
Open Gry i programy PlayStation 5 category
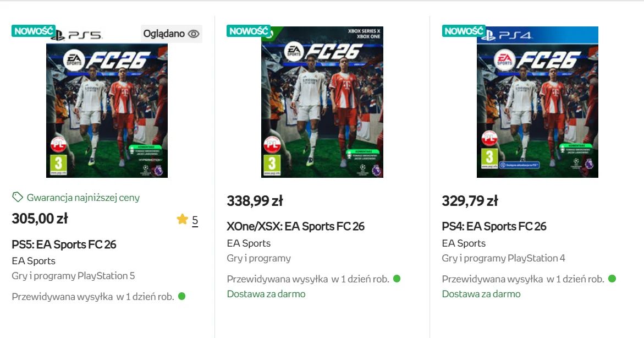pos(73,275)
